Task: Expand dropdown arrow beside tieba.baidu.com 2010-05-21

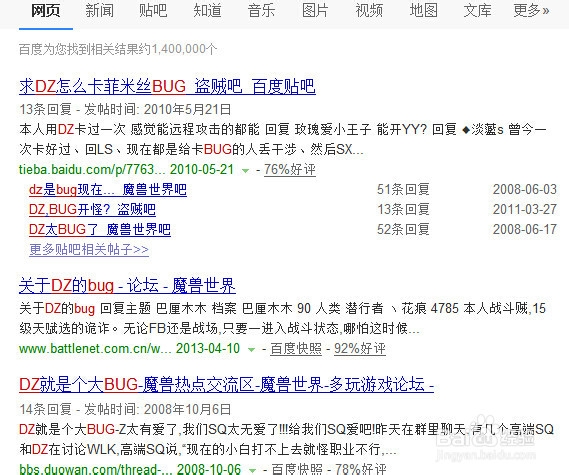Action: [246, 170]
